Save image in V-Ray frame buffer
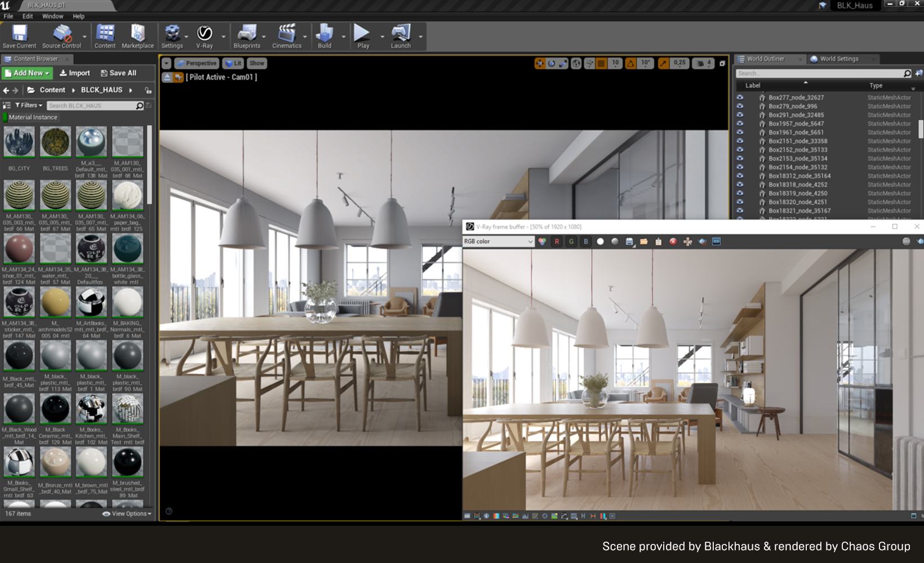The image size is (924, 563). pos(629,242)
